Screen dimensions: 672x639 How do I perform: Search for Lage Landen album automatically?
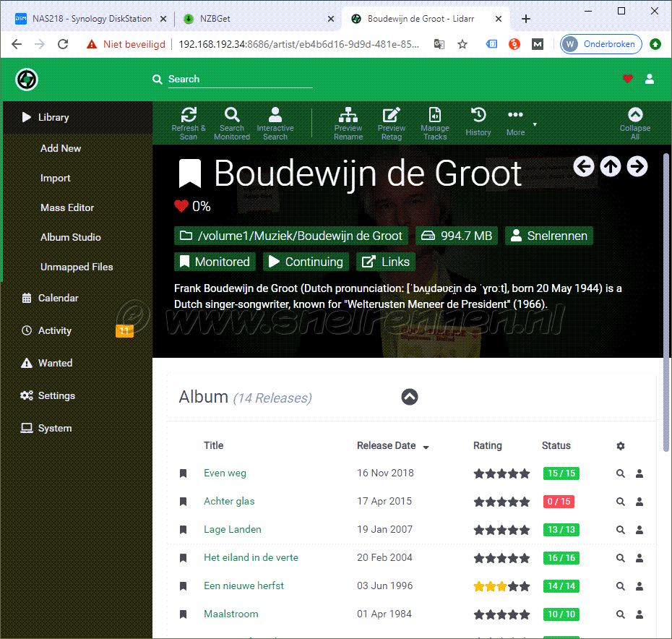pyautogui.click(x=620, y=530)
